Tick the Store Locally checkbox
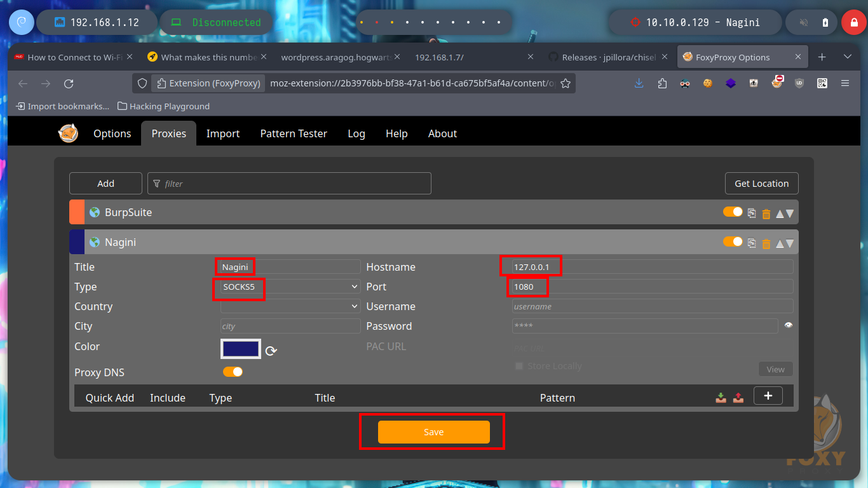Screen dimensions: 868x488 tap(519, 366)
